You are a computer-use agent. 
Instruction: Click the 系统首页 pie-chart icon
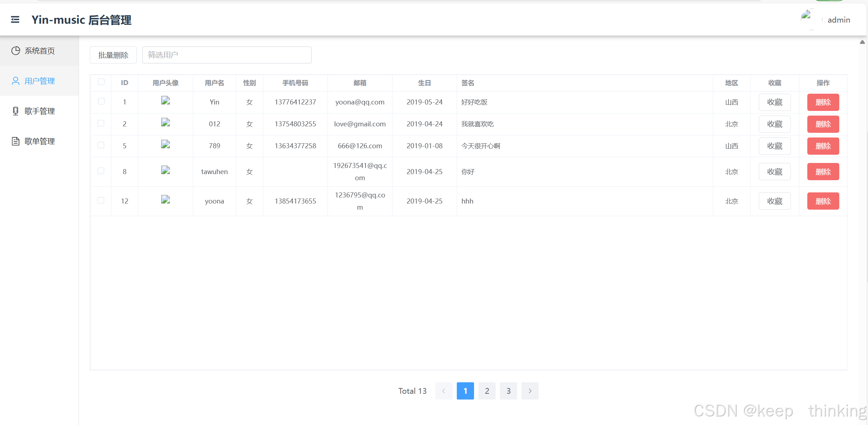click(x=15, y=51)
